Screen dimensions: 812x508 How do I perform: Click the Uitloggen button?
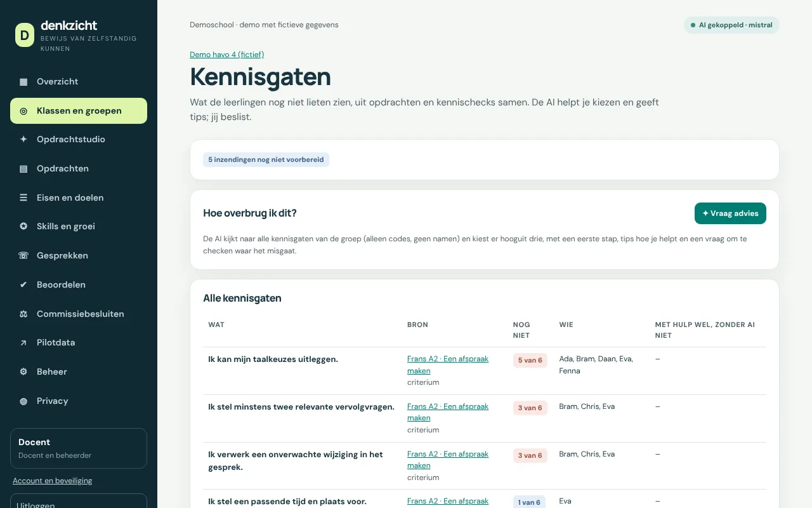(79, 502)
